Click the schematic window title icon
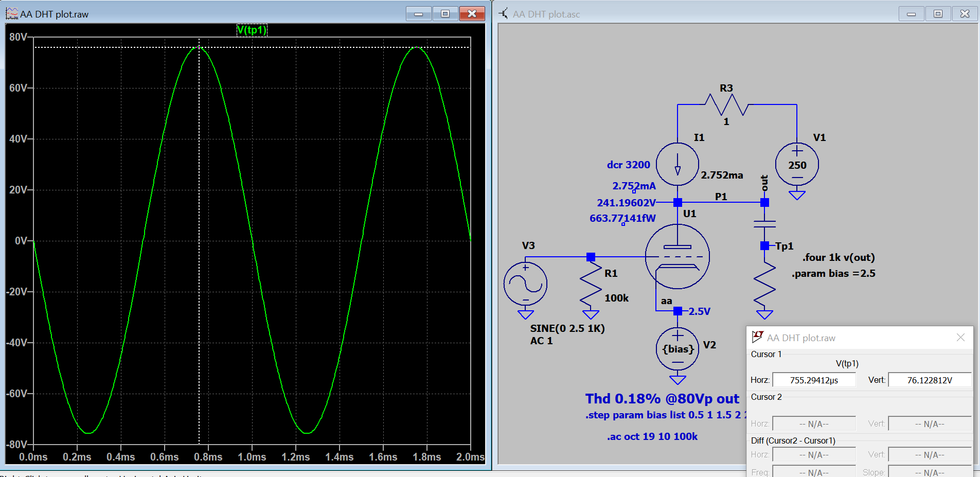The height and width of the screenshot is (477, 980). (504, 13)
